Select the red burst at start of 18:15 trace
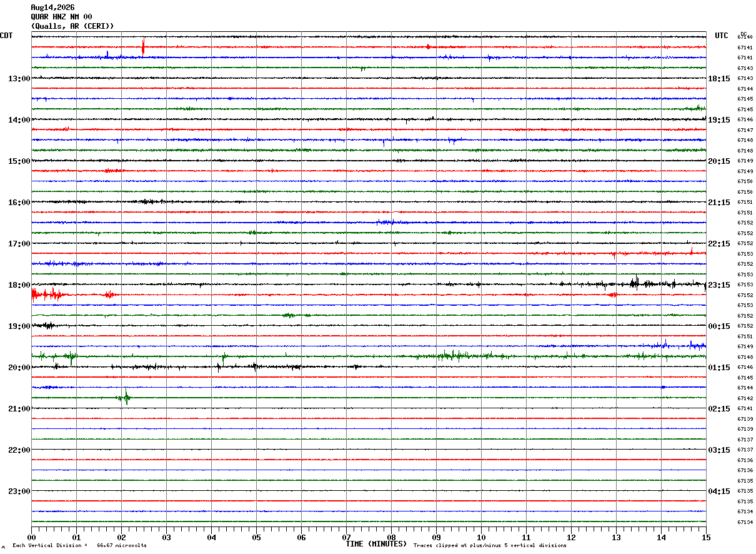756x554 pixels. point(47,294)
